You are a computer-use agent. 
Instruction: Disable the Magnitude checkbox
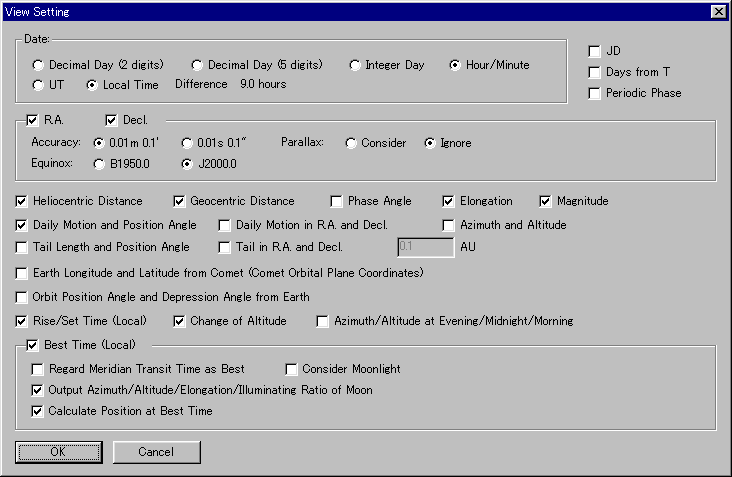point(547,201)
